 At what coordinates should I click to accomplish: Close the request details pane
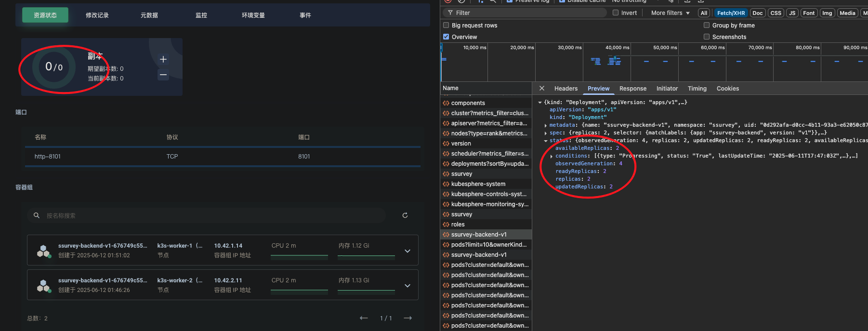click(x=542, y=88)
